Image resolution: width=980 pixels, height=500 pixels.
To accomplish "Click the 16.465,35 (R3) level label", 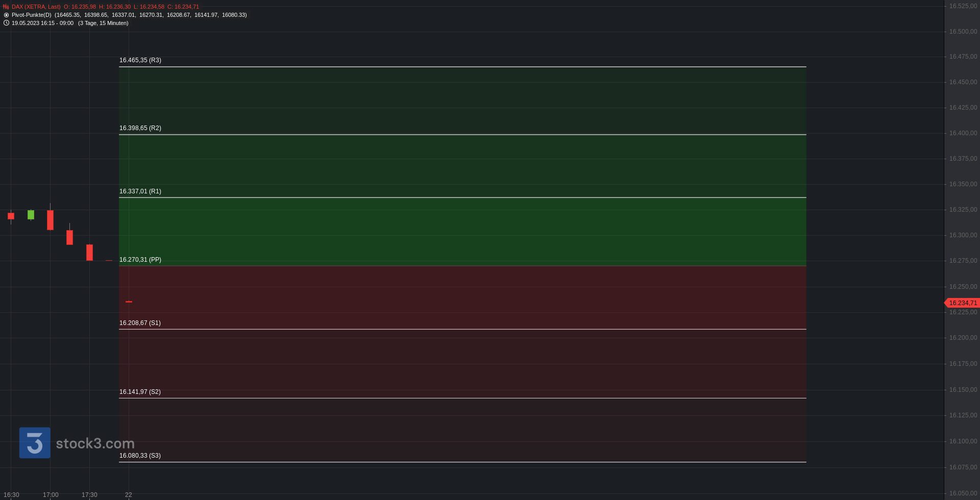I will 140,60.
